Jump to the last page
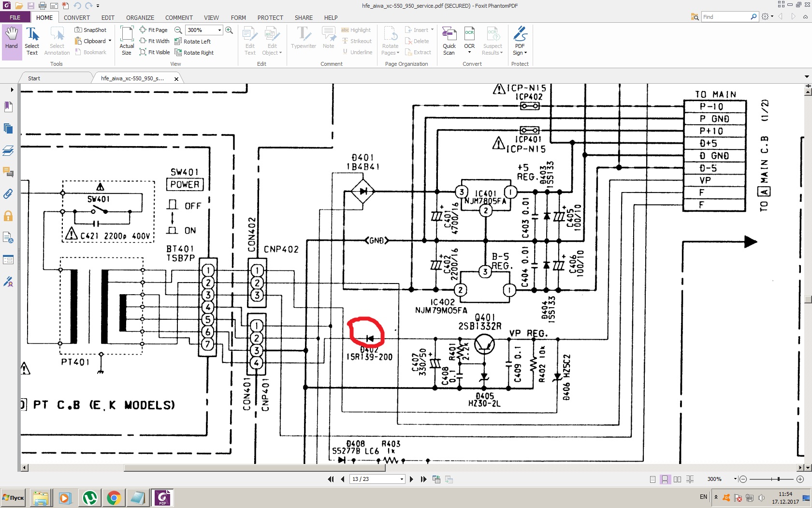 tap(423, 479)
